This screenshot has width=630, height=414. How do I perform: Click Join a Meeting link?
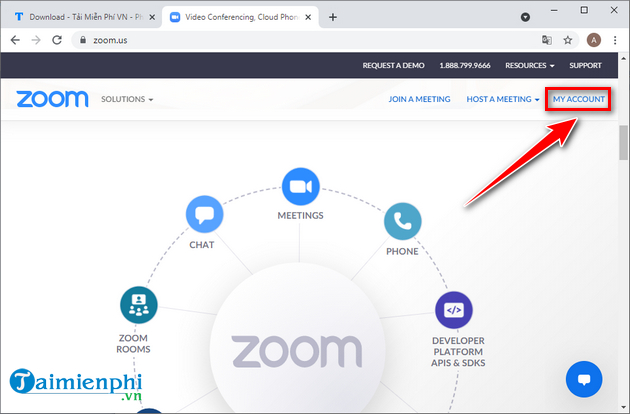coord(419,99)
